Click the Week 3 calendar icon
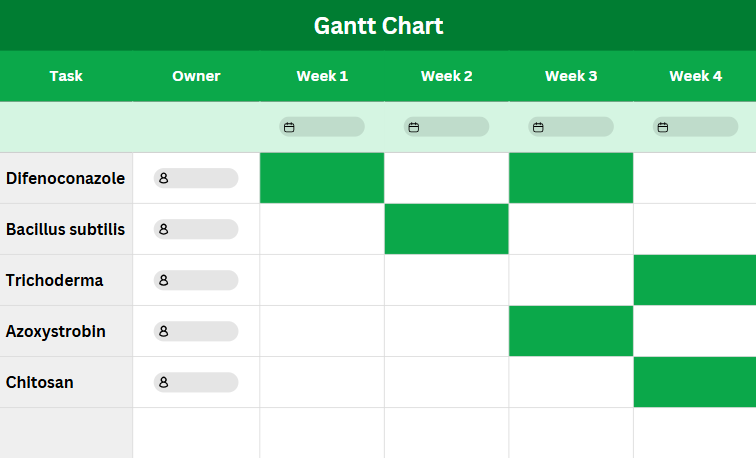The height and width of the screenshot is (458, 756). (538, 127)
